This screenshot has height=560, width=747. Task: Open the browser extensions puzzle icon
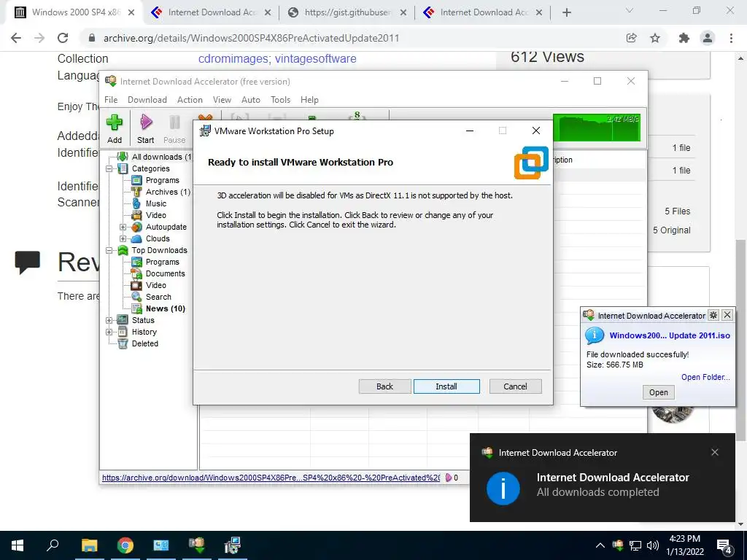(684, 38)
